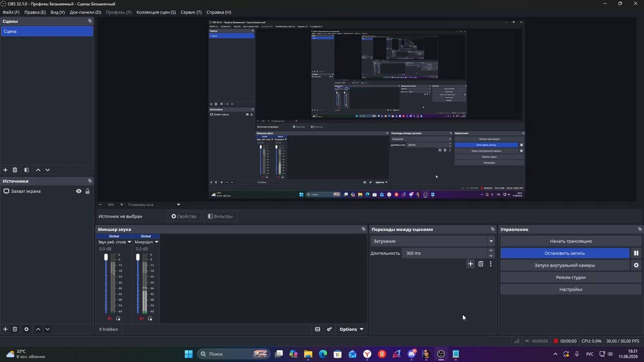This screenshot has width=644, height=362.
Task: Switch audio mixer layout icon
Action: 317,329
